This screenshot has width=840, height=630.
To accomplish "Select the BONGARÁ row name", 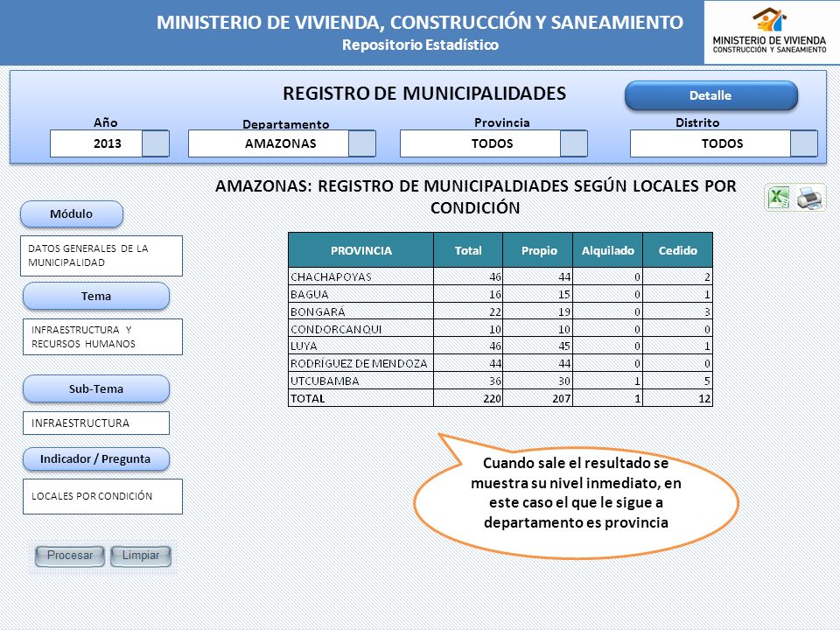I will [x=318, y=311].
